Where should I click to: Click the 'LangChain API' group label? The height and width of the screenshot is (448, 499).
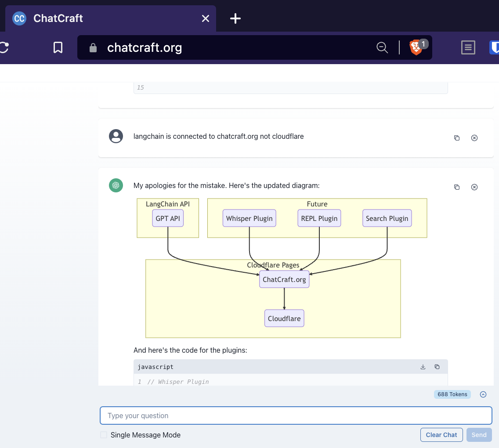[x=168, y=204]
